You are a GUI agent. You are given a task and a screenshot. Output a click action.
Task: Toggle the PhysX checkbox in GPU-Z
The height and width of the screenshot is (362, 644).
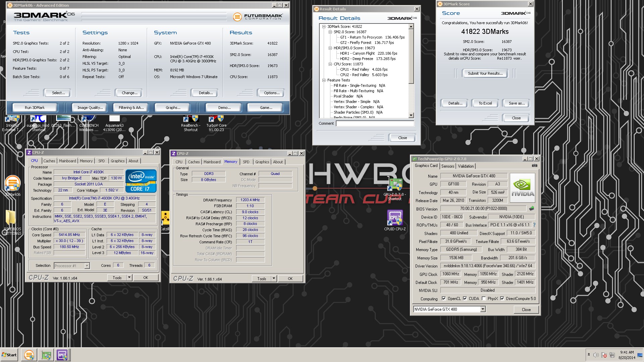pyautogui.click(x=484, y=299)
